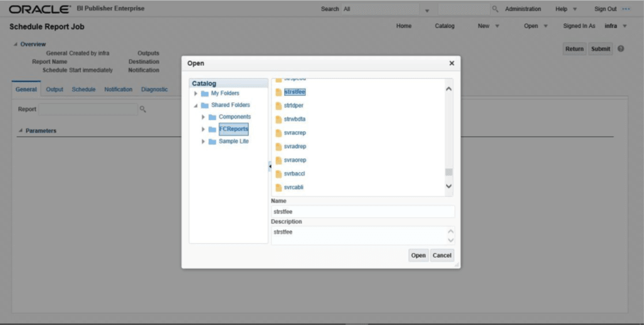Click the Description text area

(x=362, y=235)
